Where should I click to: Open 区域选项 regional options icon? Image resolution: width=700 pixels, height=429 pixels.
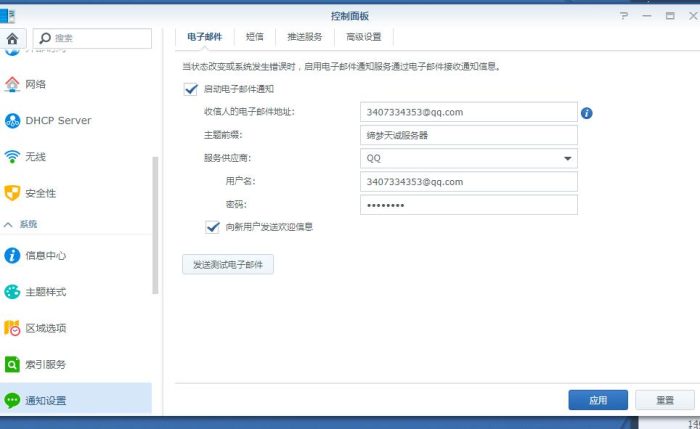click(13, 328)
